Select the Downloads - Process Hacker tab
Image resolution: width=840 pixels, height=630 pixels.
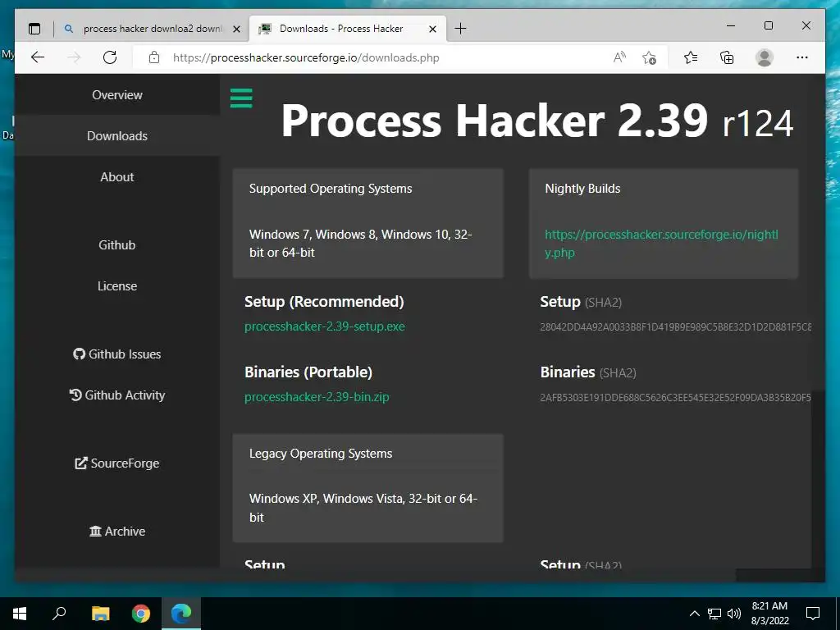pyautogui.click(x=348, y=29)
